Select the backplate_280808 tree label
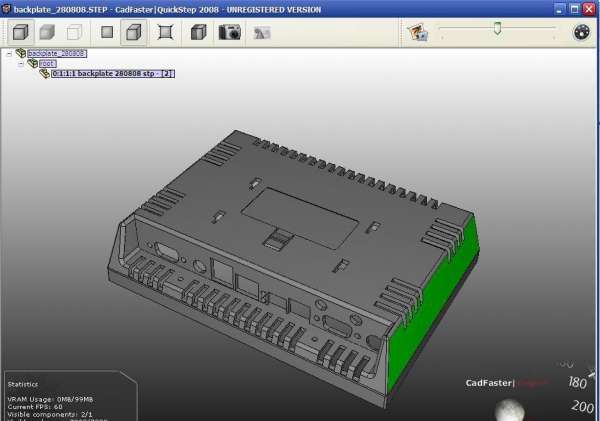This screenshot has height=421, width=600. tap(57, 54)
